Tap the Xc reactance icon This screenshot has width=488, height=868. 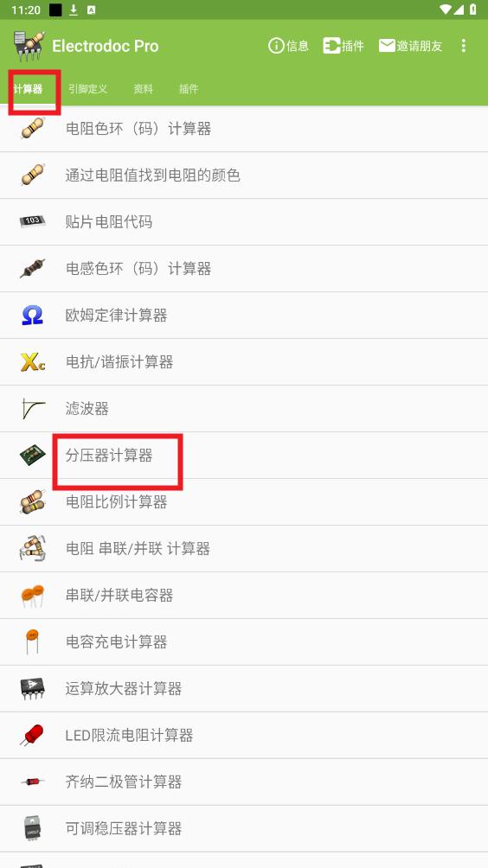[33, 361]
